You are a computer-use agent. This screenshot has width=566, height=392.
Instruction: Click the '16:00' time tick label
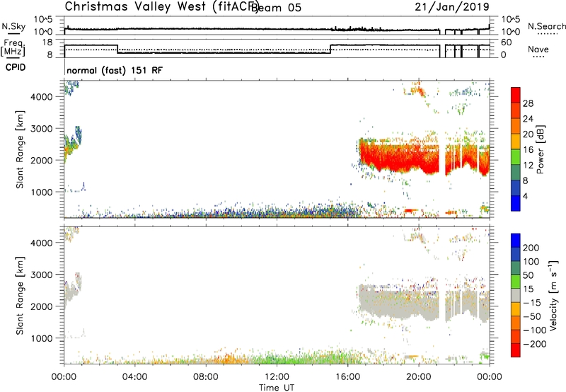[x=347, y=377]
